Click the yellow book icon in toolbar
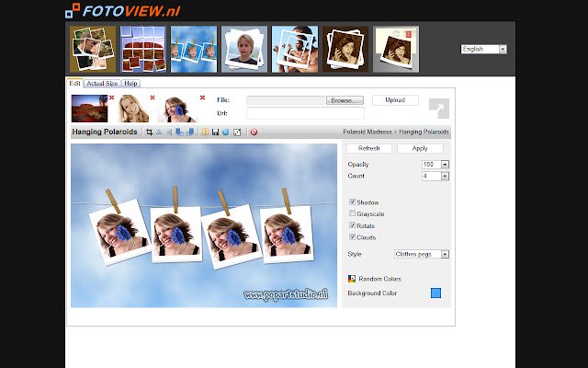The height and width of the screenshot is (368, 588). [205, 132]
